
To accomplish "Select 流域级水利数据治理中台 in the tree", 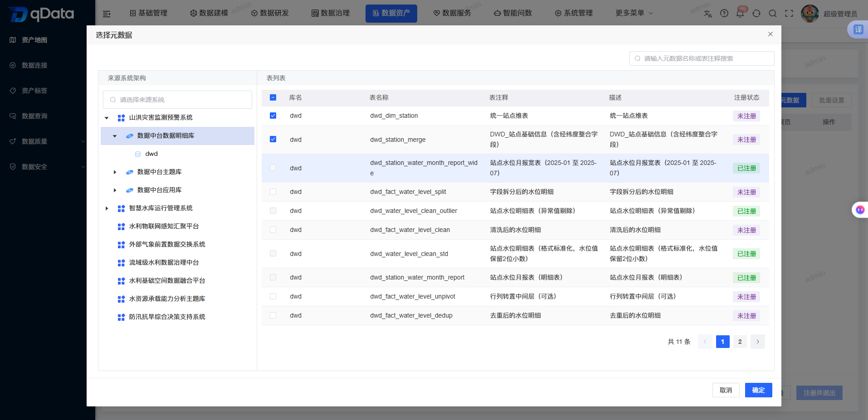I will pos(164,263).
